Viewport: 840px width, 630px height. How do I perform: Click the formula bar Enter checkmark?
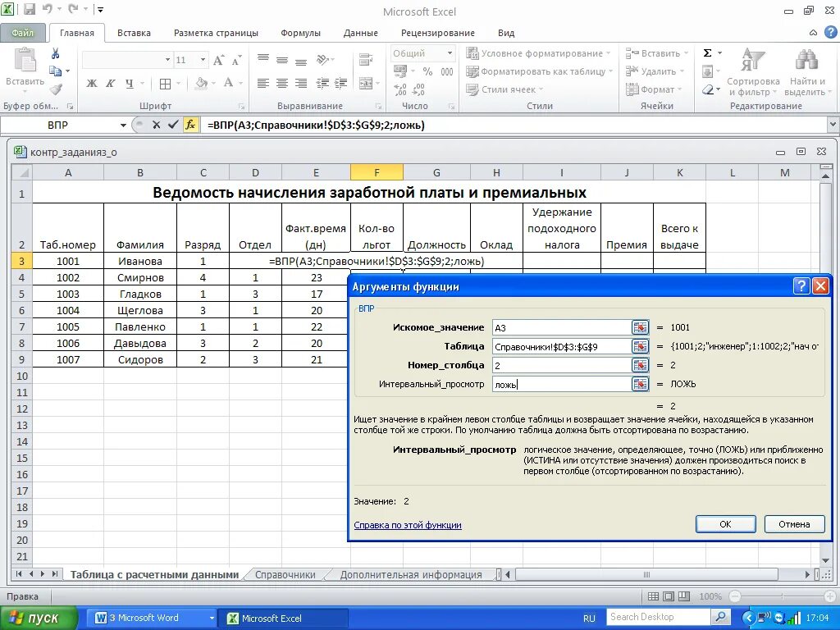click(x=172, y=125)
